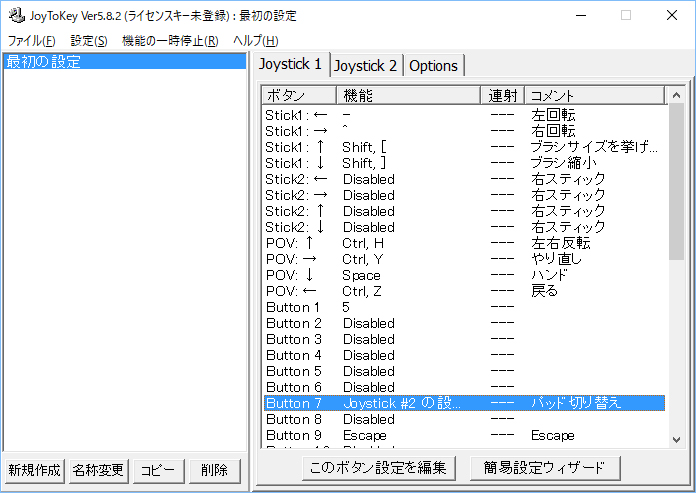Click the 戻る comment cell
Screen dimensions: 696x493
pyautogui.click(x=544, y=291)
